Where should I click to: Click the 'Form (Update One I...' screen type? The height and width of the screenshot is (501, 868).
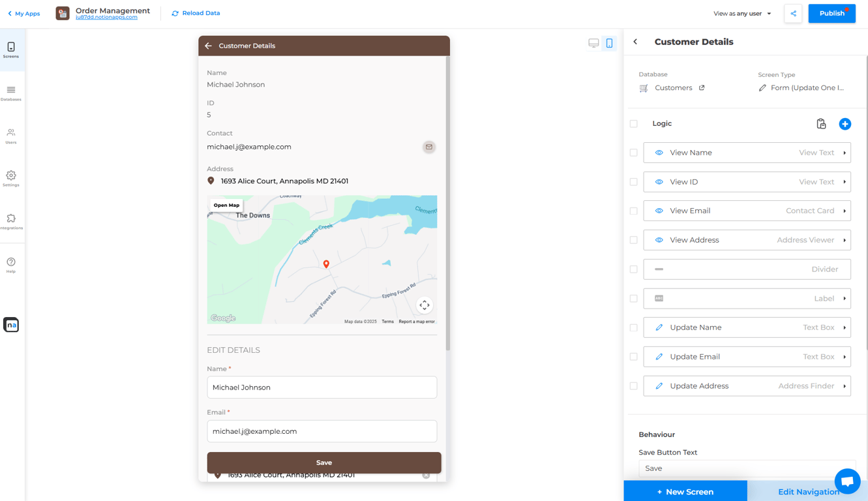[x=807, y=88]
